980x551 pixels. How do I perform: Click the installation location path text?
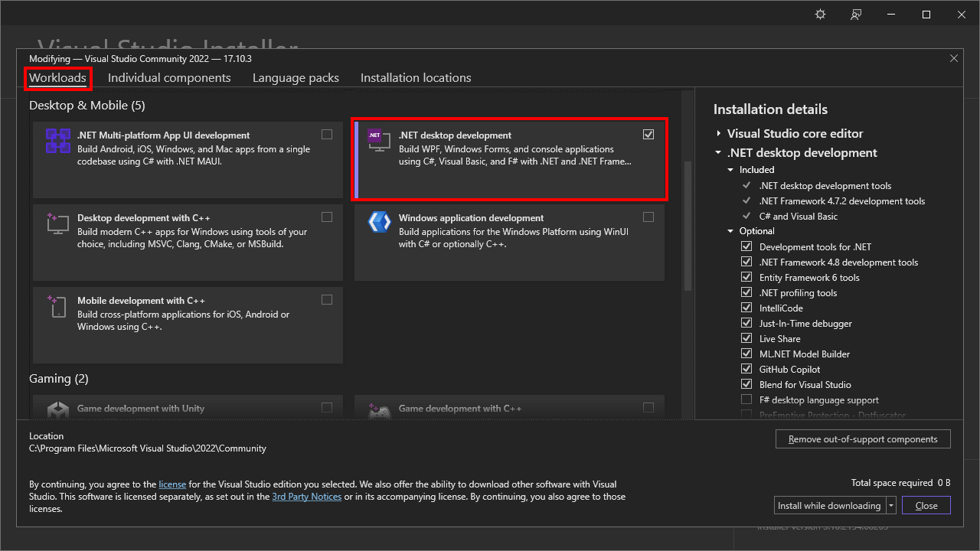point(148,448)
